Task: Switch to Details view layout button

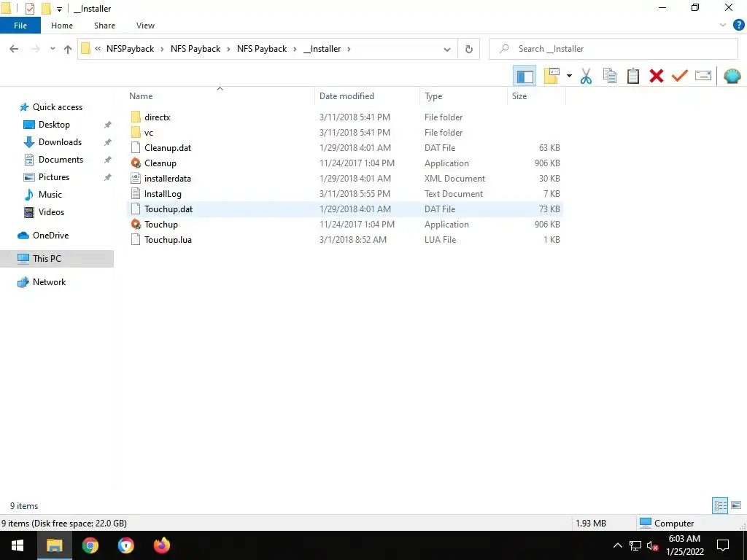Action: [720, 505]
